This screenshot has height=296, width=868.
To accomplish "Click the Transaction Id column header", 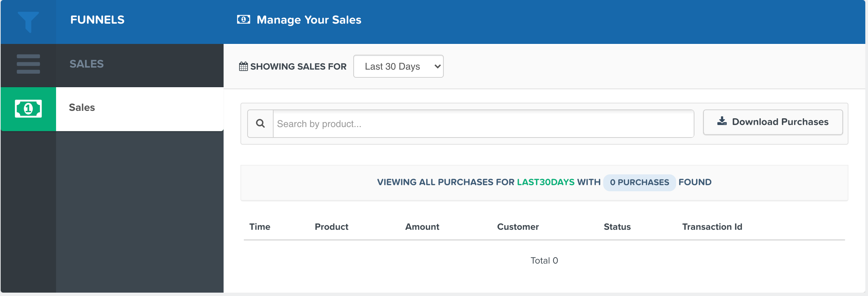I will tap(712, 227).
